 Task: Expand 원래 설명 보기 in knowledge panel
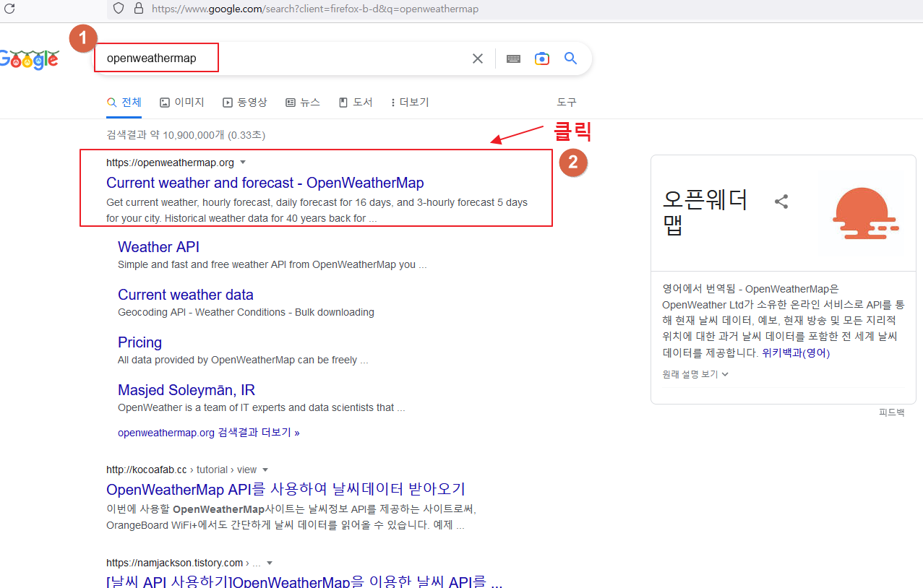click(x=695, y=374)
